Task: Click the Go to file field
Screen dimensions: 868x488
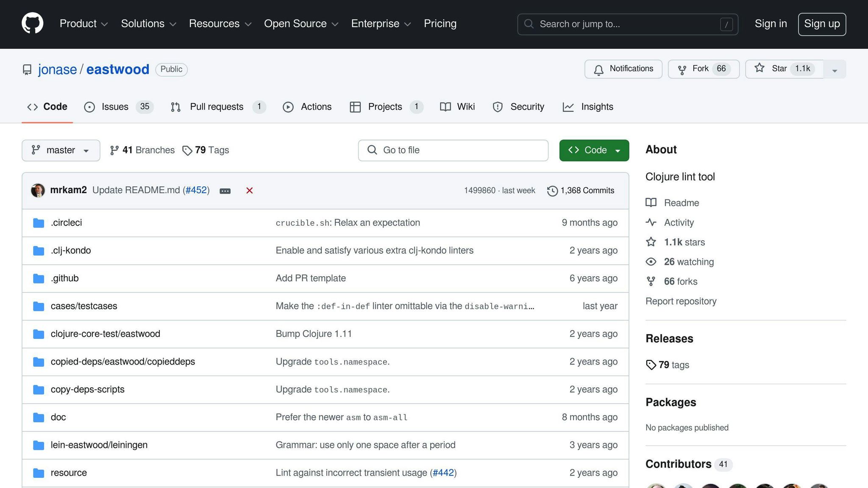Action: [453, 150]
